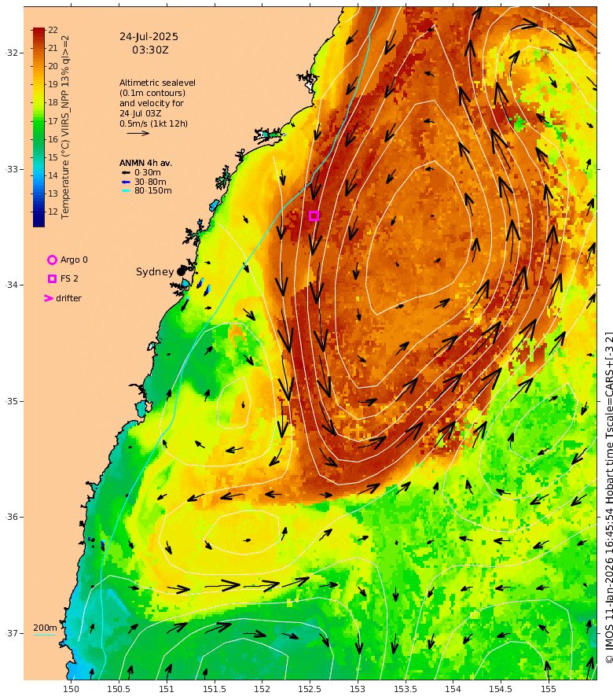Click the 17 label on the temperature scale
Viewport: 613px width, 700px height.
53,121
